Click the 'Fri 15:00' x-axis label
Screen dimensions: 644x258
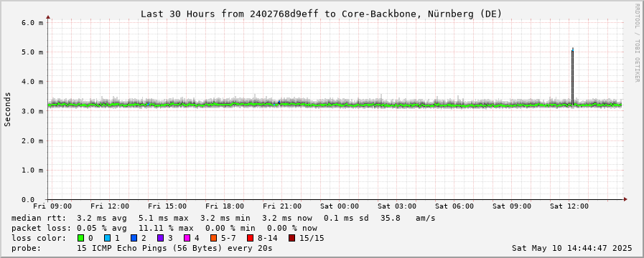167,206
